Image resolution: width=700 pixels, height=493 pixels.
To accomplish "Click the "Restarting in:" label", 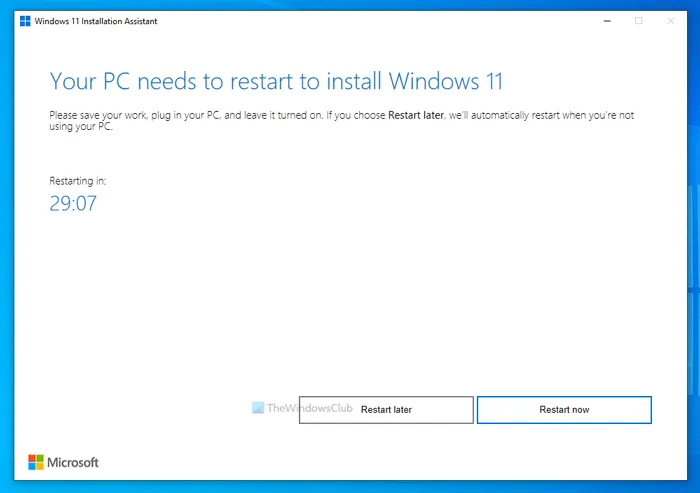I will [x=77, y=181].
